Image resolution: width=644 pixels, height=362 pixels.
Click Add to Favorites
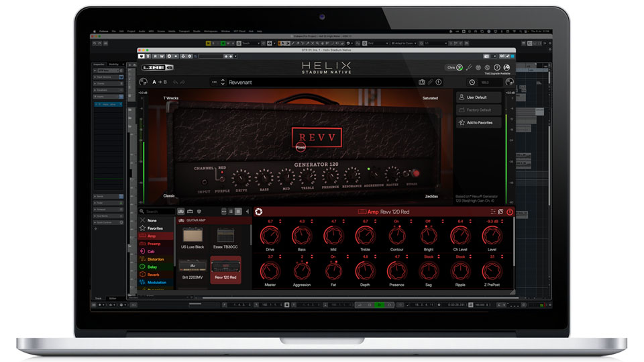click(478, 123)
